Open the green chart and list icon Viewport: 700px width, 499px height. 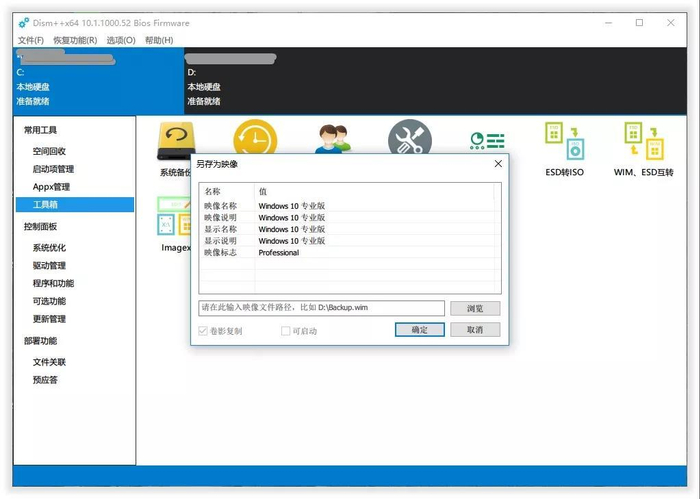(x=487, y=140)
